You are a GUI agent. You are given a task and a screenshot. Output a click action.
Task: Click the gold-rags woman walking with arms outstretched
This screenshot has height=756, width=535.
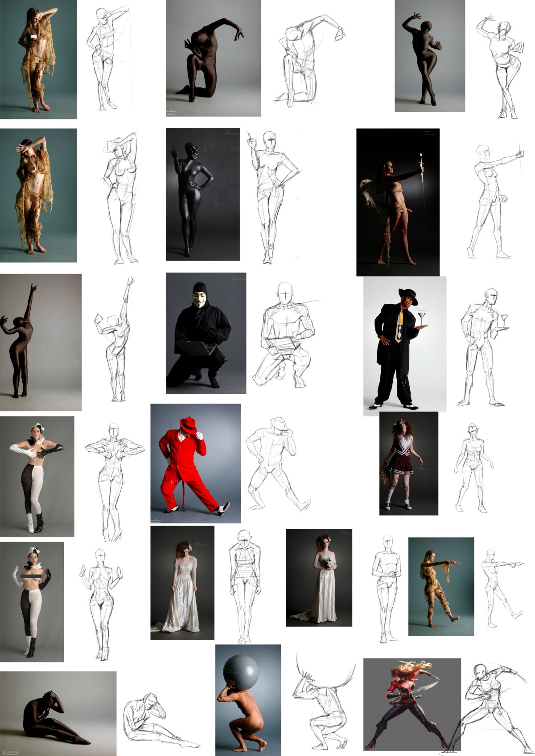(441, 586)
